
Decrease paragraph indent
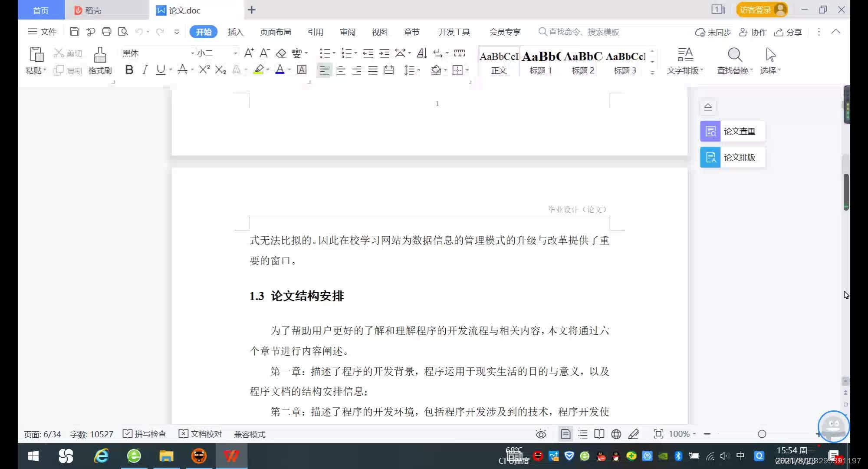point(368,53)
